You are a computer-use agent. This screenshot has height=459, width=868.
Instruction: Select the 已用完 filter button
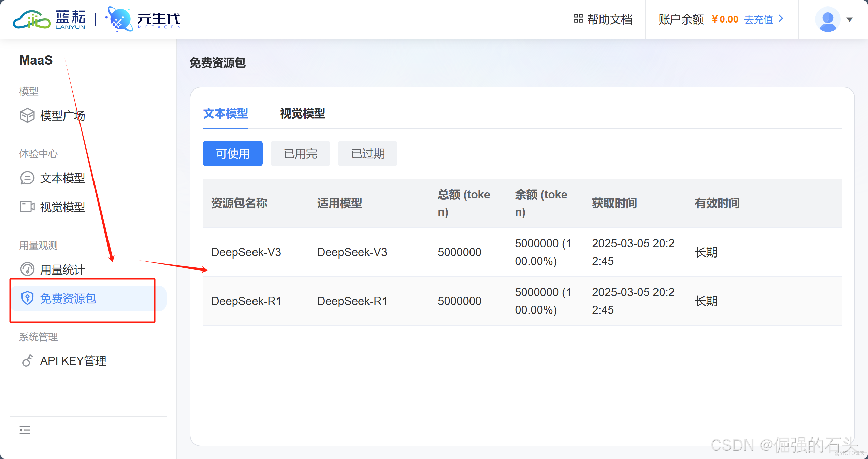[300, 154]
